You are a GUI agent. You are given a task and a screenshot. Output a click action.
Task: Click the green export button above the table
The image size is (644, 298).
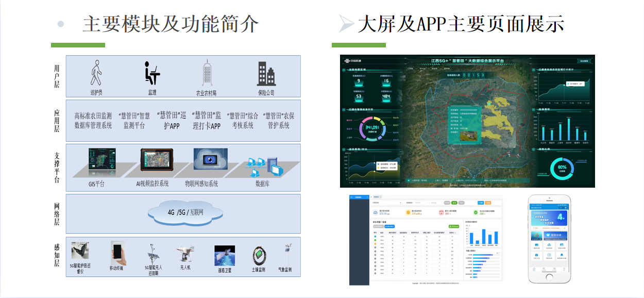pos(454,226)
